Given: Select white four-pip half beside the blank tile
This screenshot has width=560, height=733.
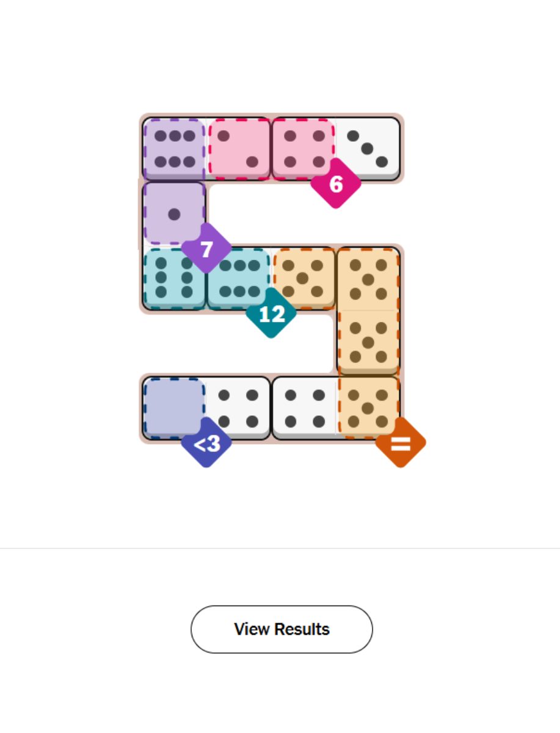Looking at the screenshot, I should 238,408.
